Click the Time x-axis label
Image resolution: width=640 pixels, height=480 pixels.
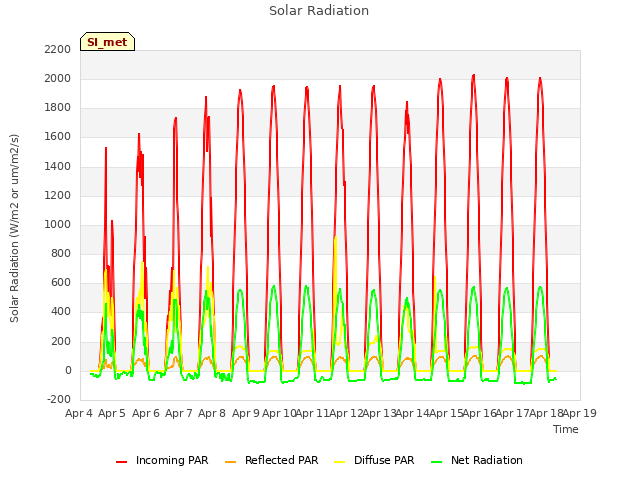[x=566, y=429]
